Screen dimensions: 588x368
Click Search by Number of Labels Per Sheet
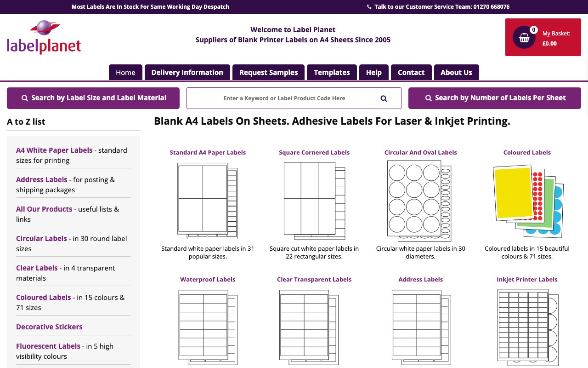click(x=495, y=98)
